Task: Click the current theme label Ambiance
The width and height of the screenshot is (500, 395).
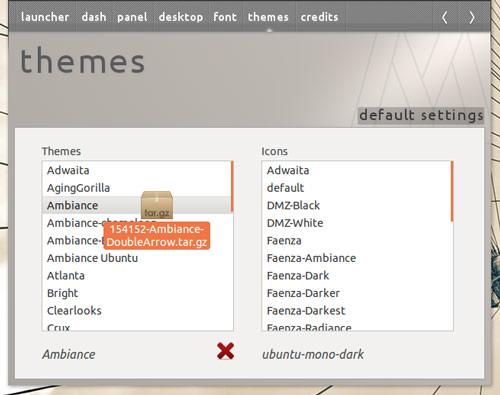Action: pos(69,354)
